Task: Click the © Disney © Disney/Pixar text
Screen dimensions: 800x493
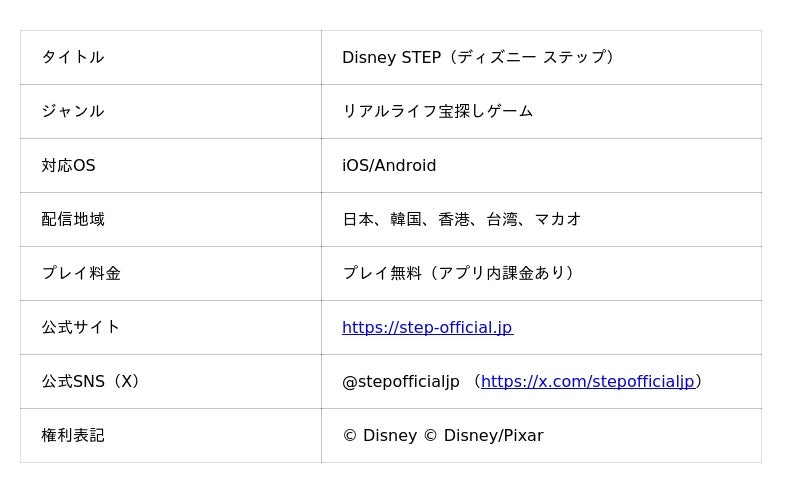Action: 442,436
